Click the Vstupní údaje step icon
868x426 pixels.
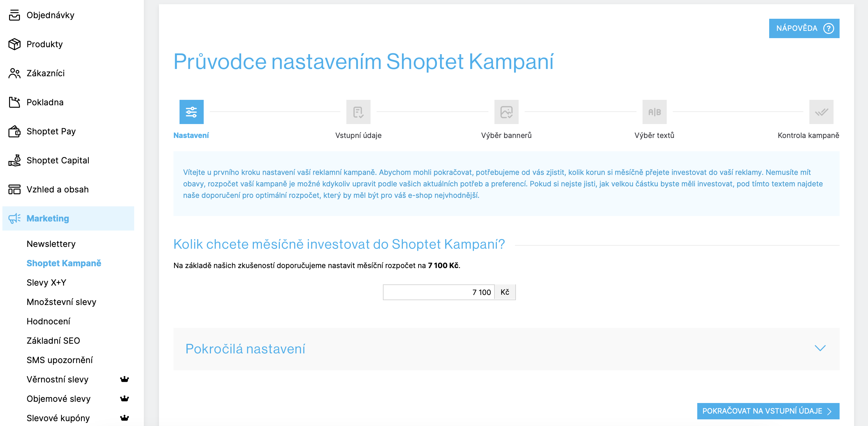pyautogui.click(x=358, y=112)
